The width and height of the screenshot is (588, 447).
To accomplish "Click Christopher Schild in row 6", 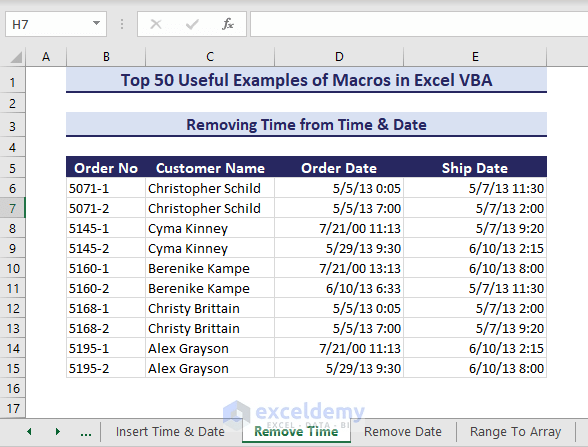I will tap(210, 188).
